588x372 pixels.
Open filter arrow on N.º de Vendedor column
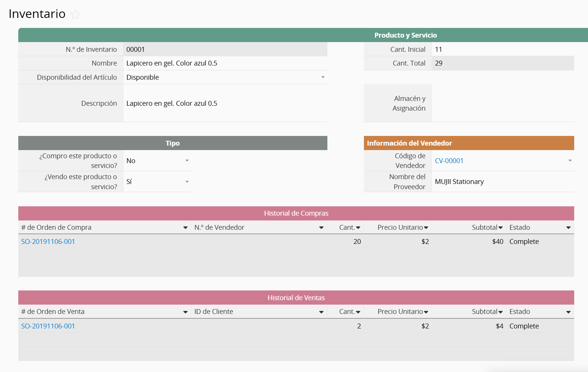point(321,228)
